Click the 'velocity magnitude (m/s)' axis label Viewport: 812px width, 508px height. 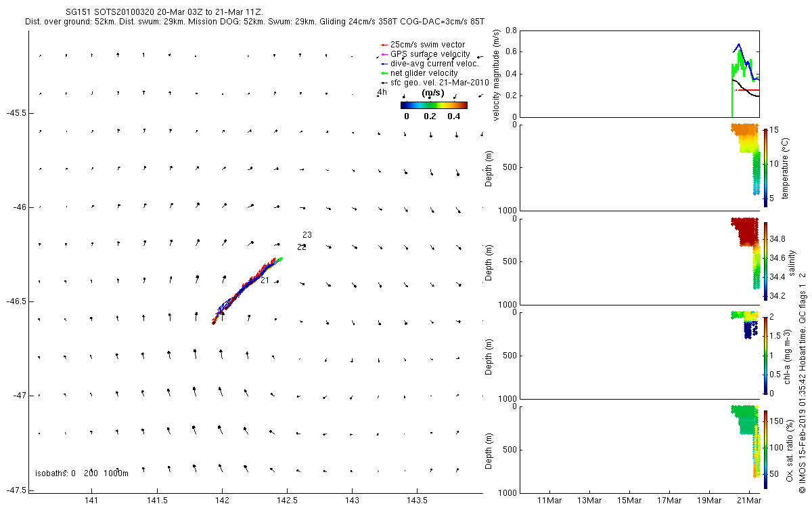pyautogui.click(x=497, y=75)
